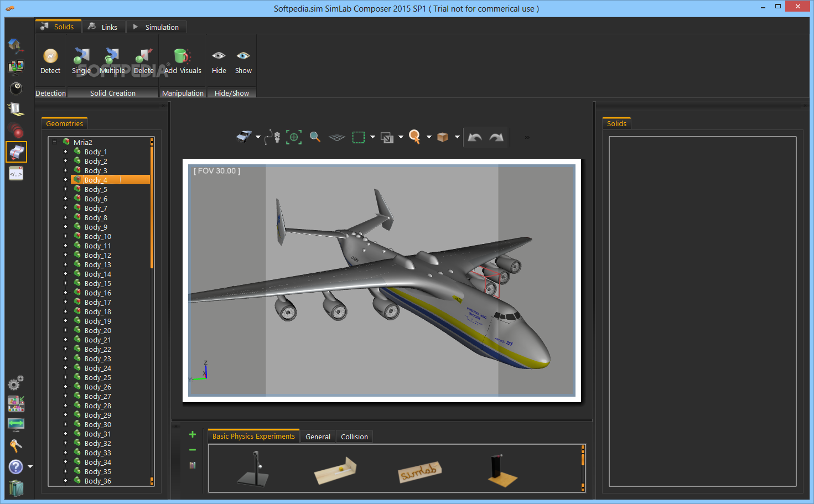This screenshot has height=504, width=814.
Task: Open dropdown arrow beside orange cursor icon
Action: (429, 137)
